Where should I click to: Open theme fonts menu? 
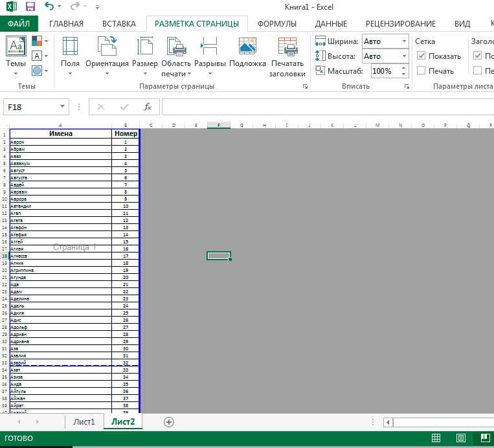40,56
